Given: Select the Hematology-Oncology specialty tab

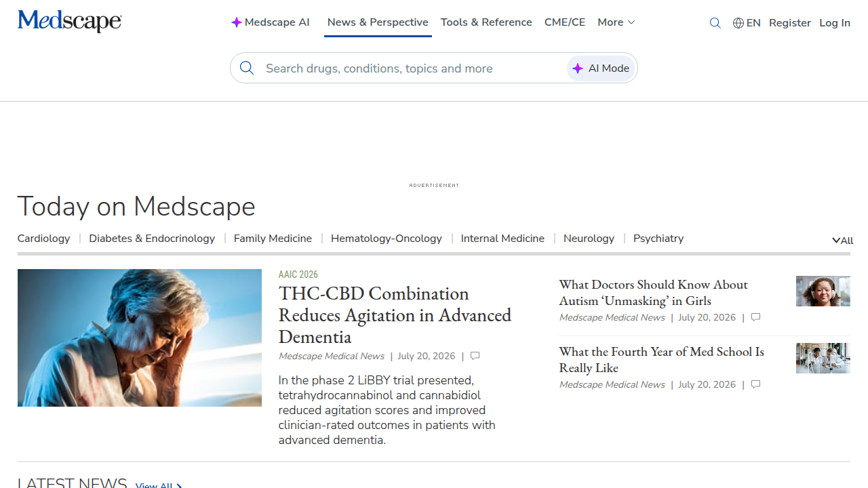Looking at the screenshot, I should click(x=387, y=239).
